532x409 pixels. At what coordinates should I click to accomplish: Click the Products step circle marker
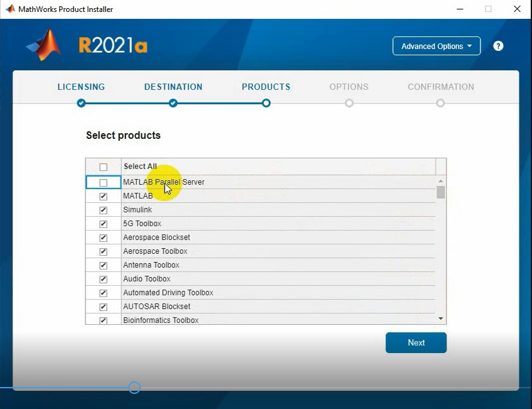(x=266, y=103)
